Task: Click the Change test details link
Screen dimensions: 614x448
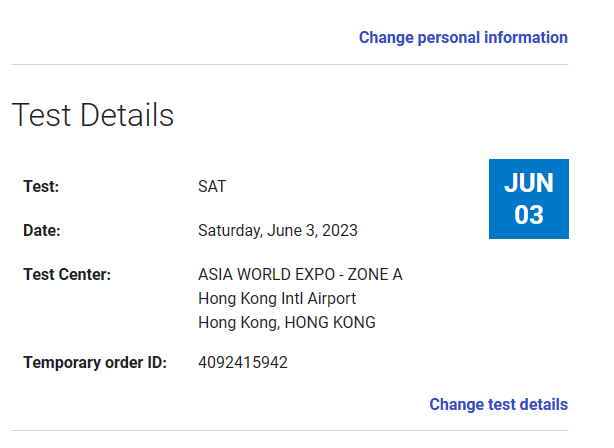Action: click(x=498, y=405)
